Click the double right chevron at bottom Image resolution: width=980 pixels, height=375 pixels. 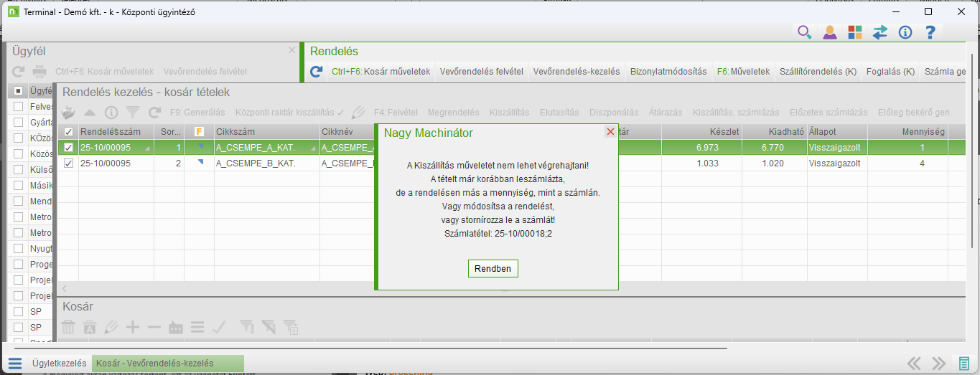[x=938, y=364]
